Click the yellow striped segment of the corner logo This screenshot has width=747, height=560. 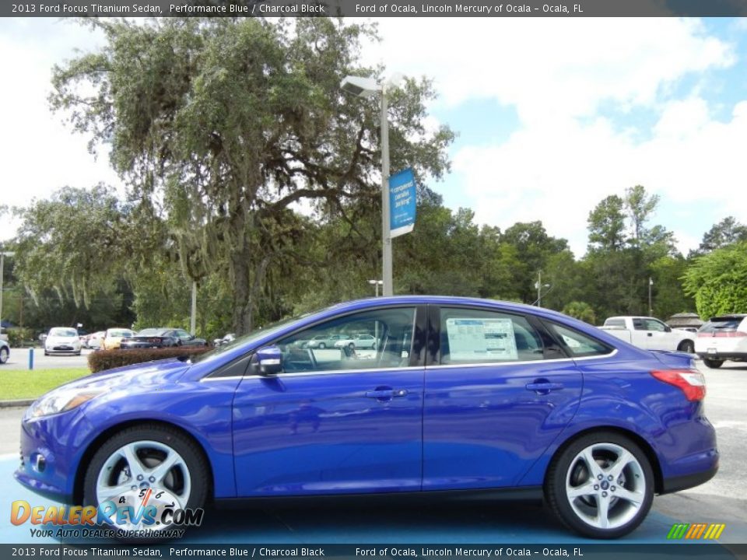pyautogui.click(x=714, y=531)
